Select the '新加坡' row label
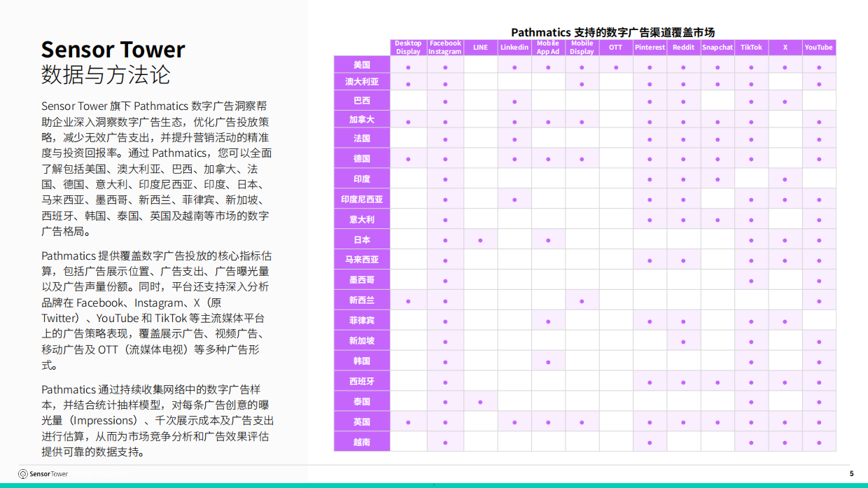The image size is (868, 488). pos(362,341)
